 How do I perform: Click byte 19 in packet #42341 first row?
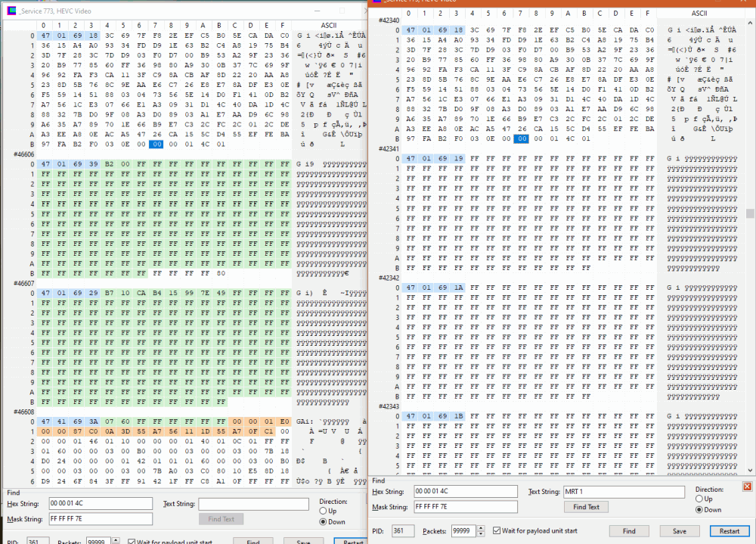click(x=458, y=158)
